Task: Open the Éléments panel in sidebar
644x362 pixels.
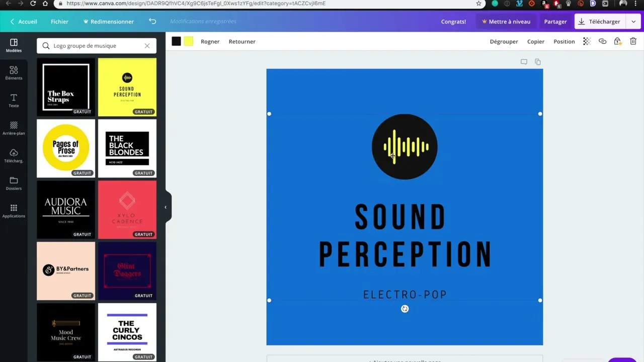Action: (14, 73)
